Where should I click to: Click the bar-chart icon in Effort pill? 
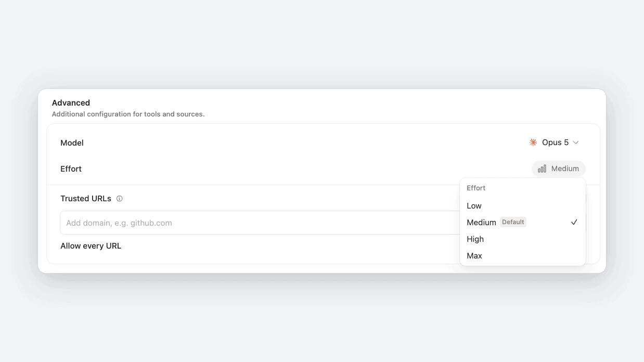pyautogui.click(x=542, y=169)
